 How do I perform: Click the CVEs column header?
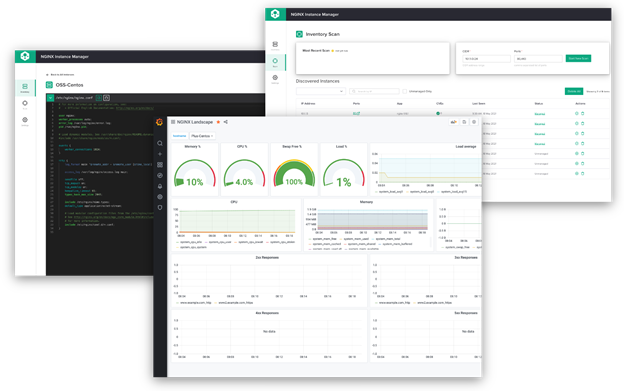point(440,104)
